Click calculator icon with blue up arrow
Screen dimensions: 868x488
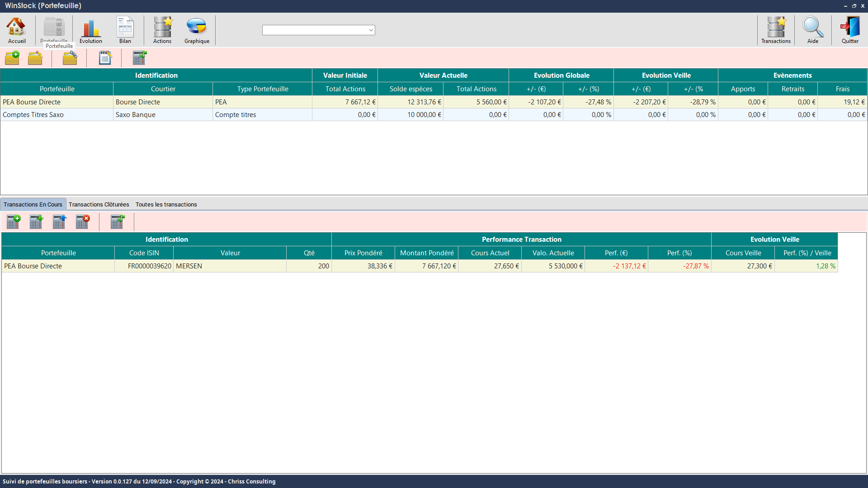pyautogui.click(x=59, y=222)
